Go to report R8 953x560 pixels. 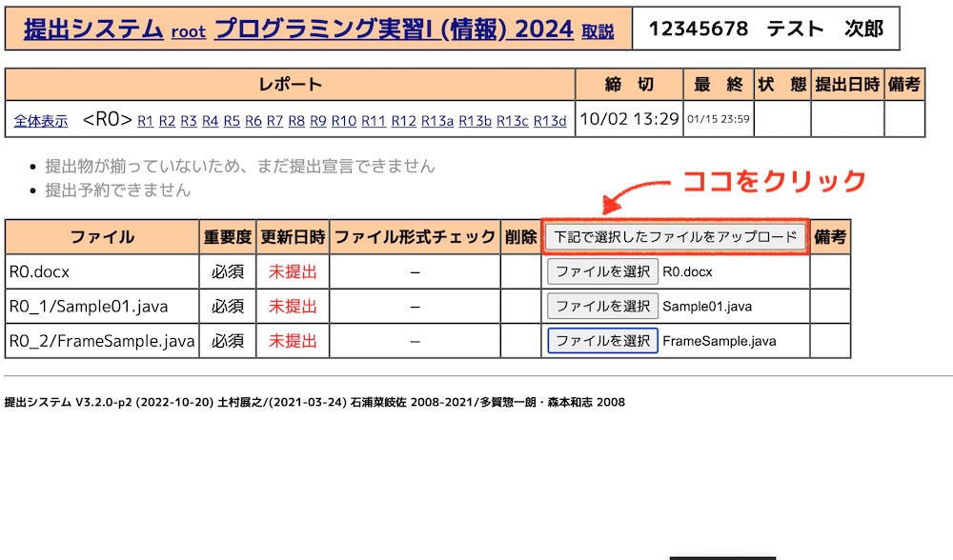pos(296,121)
